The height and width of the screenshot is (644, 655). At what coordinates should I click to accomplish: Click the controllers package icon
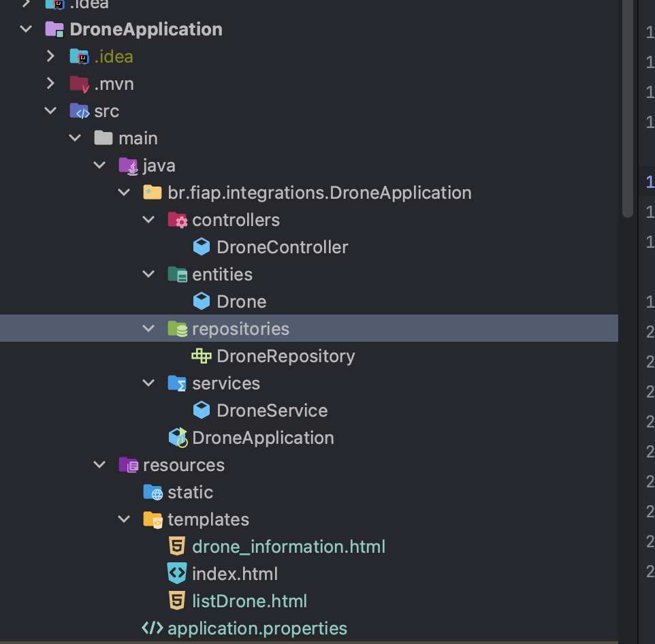click(177, 219)
